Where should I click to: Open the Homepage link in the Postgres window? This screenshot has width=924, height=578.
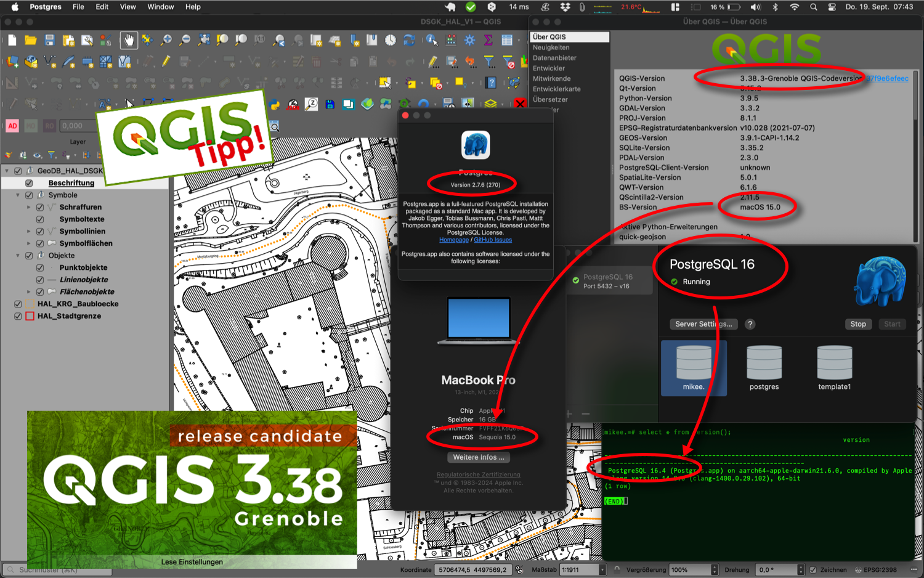pyautogui.click(x=454, y=240)
